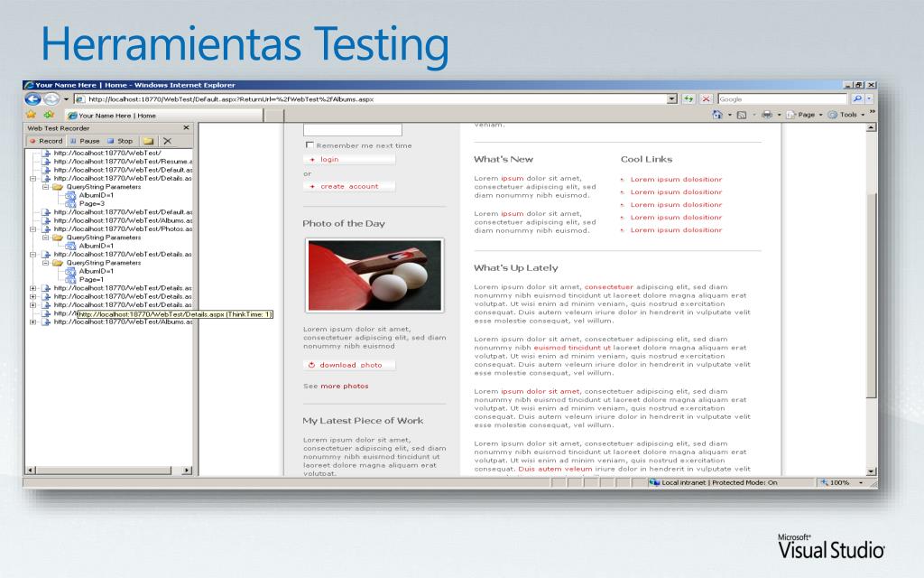Click the red 'Duis autem veleum' link
The width and height of the screenshot is (924, 578).
(555, 469)
